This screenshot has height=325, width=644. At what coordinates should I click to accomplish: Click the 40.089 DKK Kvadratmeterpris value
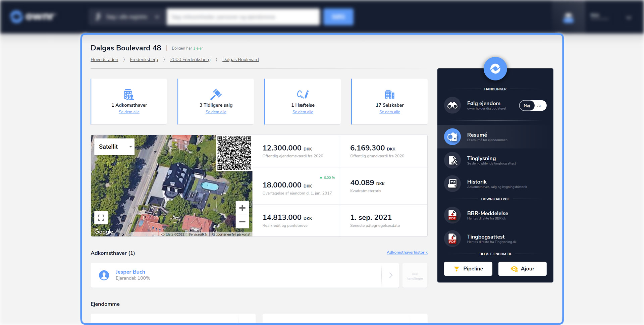coord(367,183)
